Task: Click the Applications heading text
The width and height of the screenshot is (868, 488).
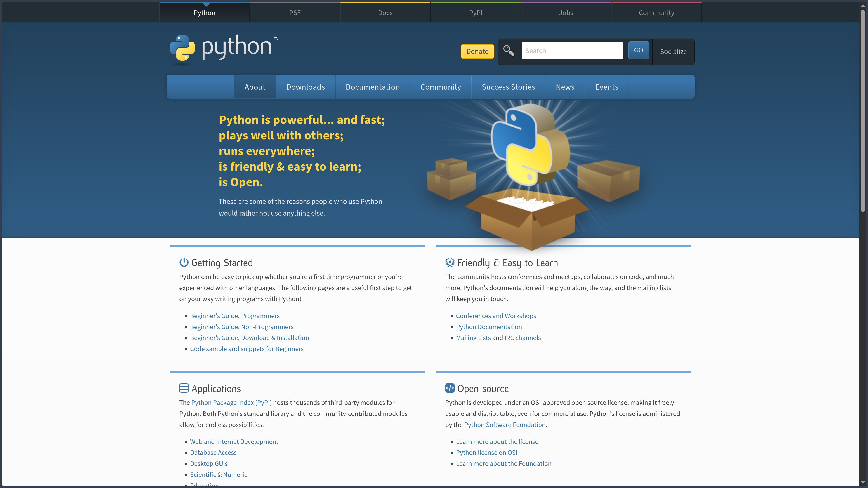Action: (216, 389)
